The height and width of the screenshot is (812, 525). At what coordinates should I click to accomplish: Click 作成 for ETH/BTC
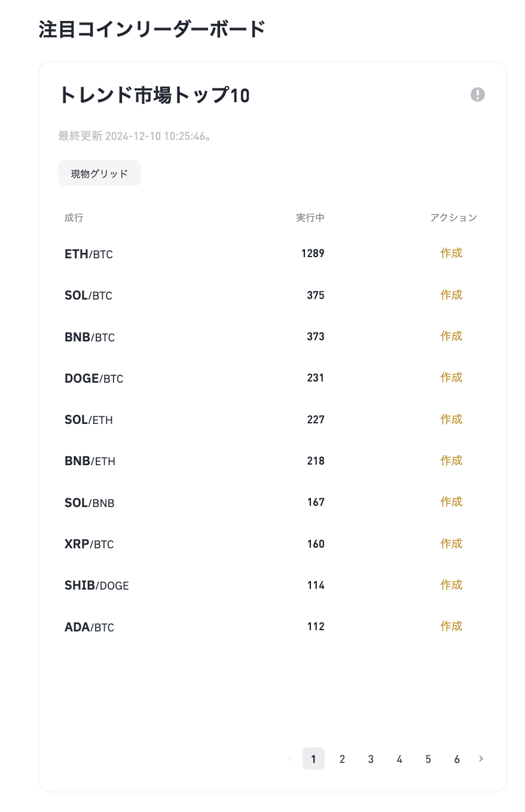click(451, 253)
